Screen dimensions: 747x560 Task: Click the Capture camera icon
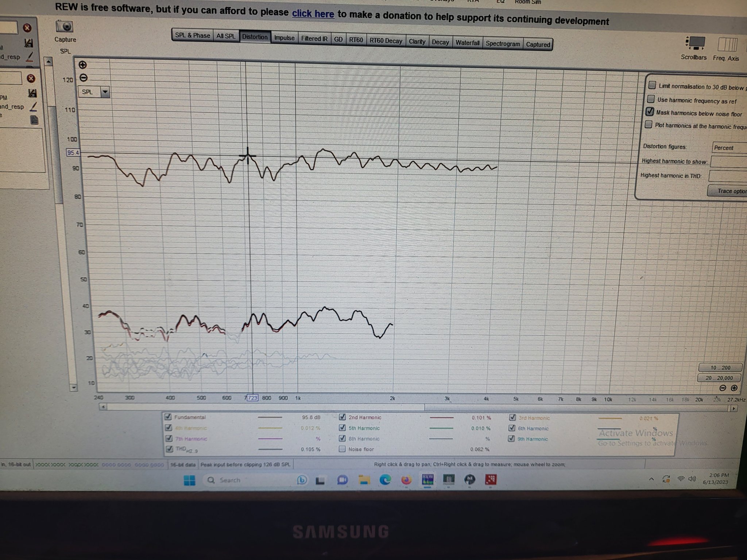65,27
